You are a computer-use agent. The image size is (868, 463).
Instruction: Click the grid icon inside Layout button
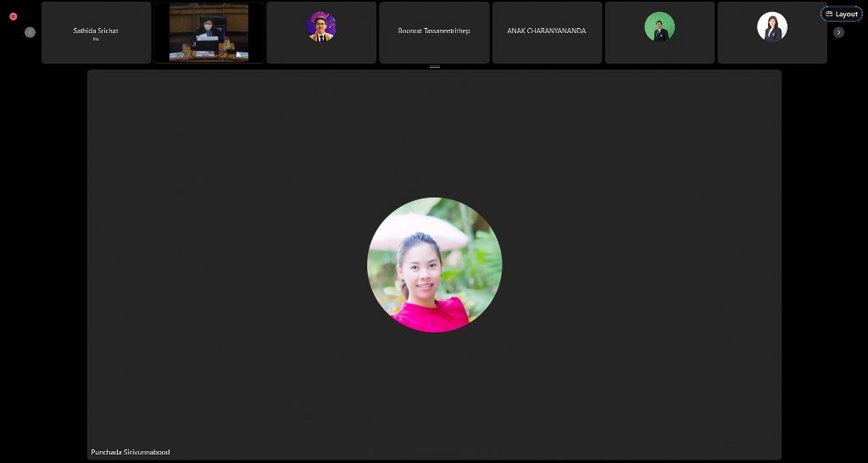(829, 14)
